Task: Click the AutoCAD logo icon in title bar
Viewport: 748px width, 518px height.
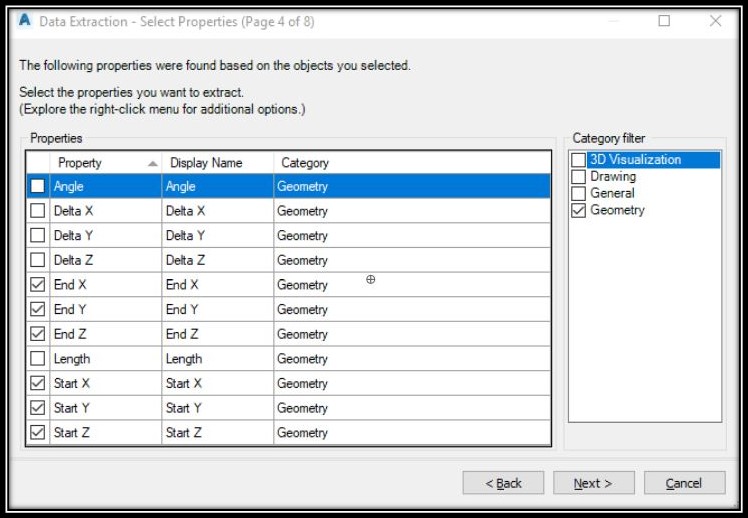Action: tap(24, 21)
